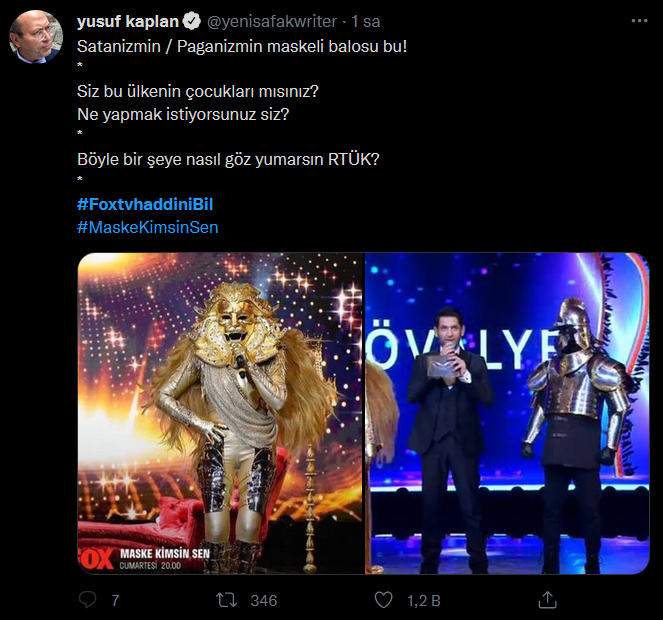Open the #FoxtvhaddiniBil hashtag
The height and width of the screenshot is (620, 663).
coord(145,204)
